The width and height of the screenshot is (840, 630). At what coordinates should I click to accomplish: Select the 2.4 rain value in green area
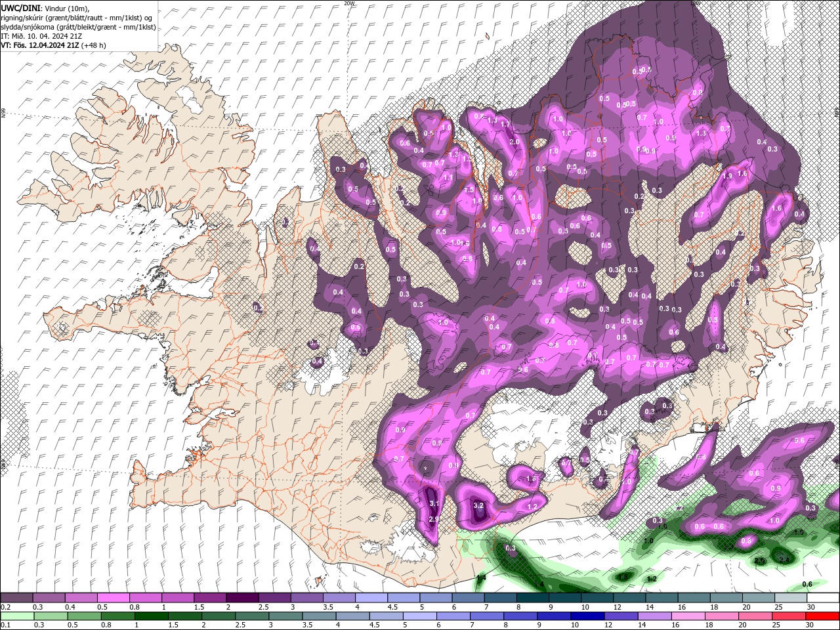pos(784,559)
